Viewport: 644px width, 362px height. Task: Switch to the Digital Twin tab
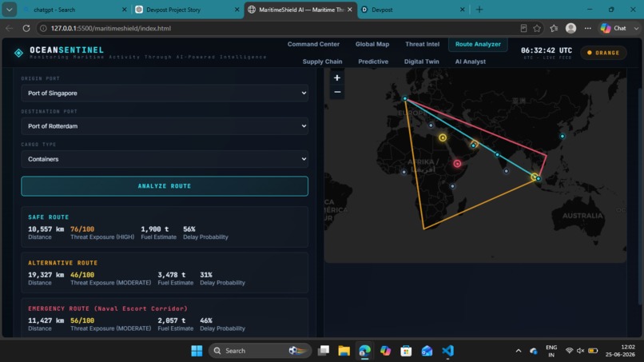click(421, 62)
